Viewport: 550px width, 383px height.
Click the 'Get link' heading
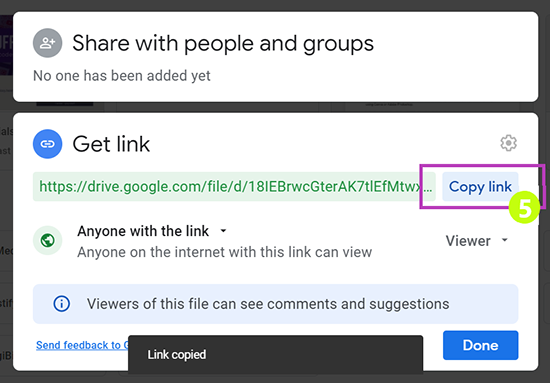coord(111,144)
